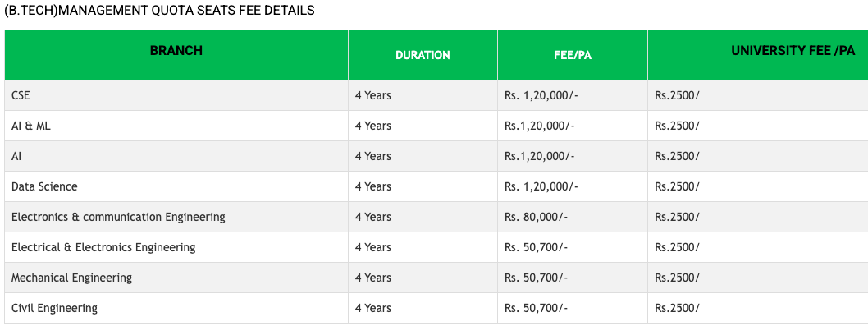Select the AI & ML branch cell

(x=176, y=126)
